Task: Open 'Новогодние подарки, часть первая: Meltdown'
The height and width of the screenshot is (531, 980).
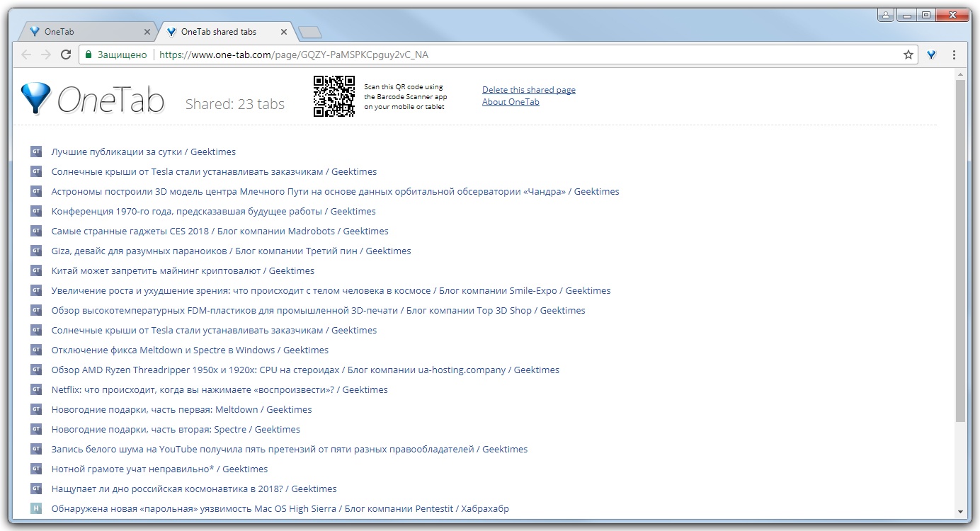Action: click(182, 409)
